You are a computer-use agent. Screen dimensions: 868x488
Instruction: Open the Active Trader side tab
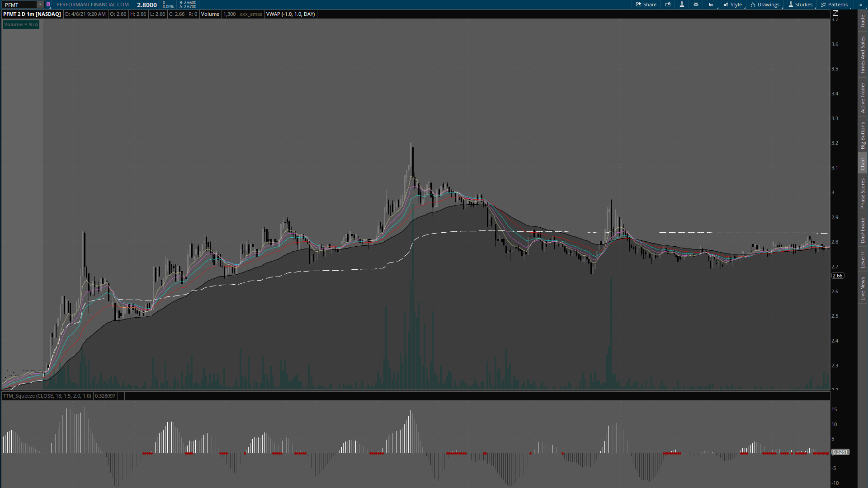point(863,98)
